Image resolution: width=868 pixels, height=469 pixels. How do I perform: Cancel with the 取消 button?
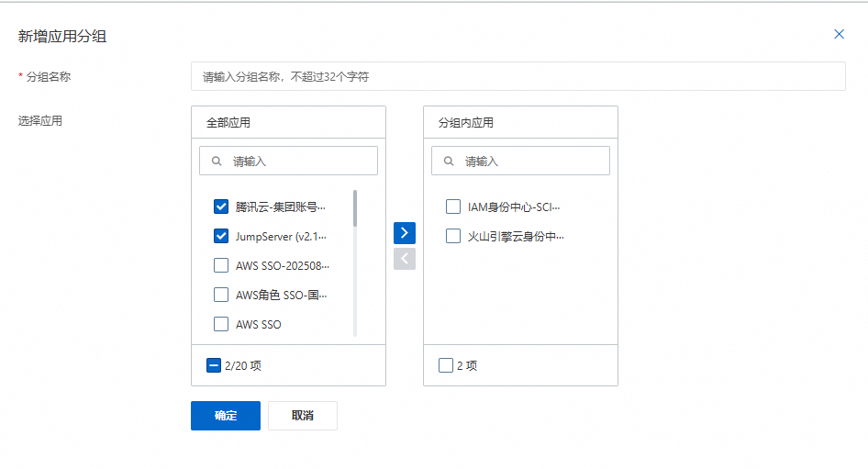point(303,415)
